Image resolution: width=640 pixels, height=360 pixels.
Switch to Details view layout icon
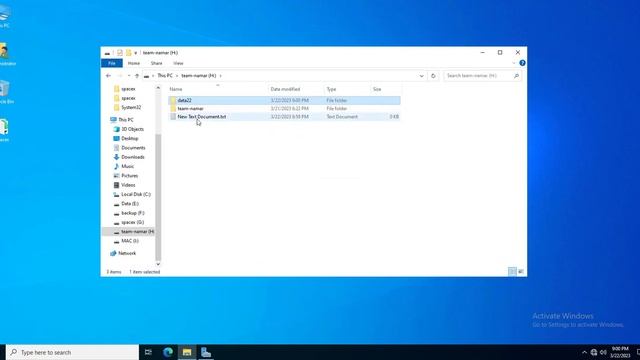(512, 271)
